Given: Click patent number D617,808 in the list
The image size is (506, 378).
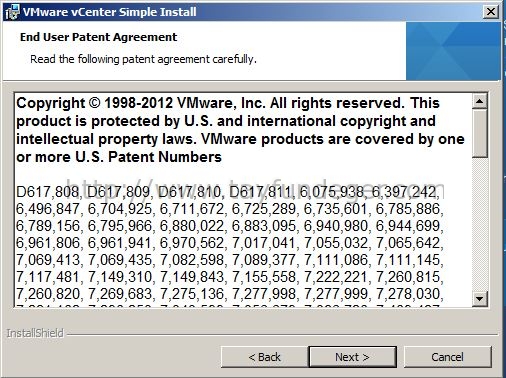Looking at the screenshot, I should (48, 192).
